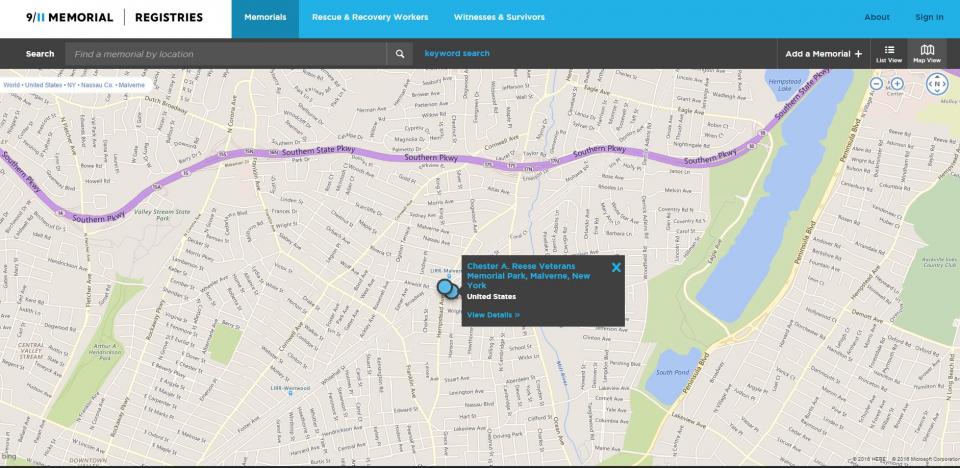Click the LIRR-Malverne station label
960x468 pixels.
coord(446,271)
